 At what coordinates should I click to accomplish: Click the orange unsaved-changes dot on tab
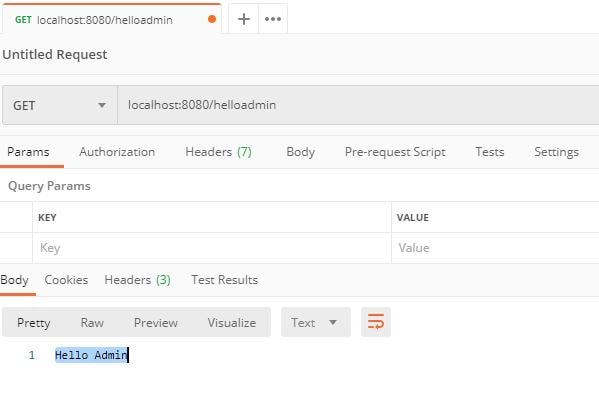coord(212,19)
